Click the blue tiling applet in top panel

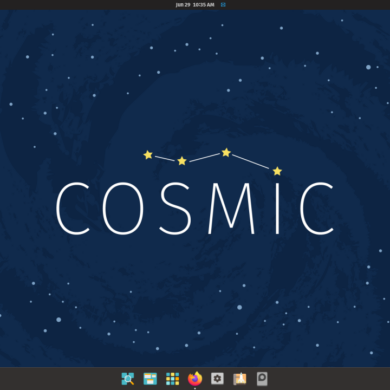point(223,5)
